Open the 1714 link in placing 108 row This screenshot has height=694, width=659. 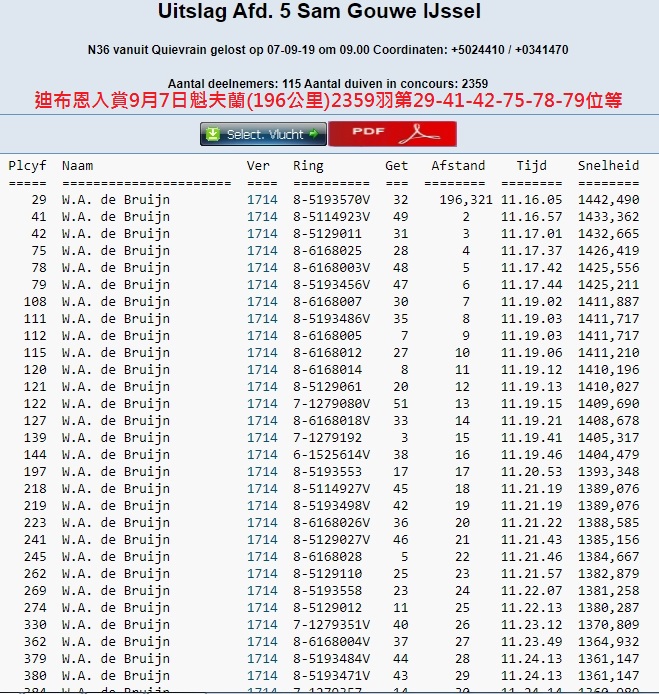coord(262,302)
